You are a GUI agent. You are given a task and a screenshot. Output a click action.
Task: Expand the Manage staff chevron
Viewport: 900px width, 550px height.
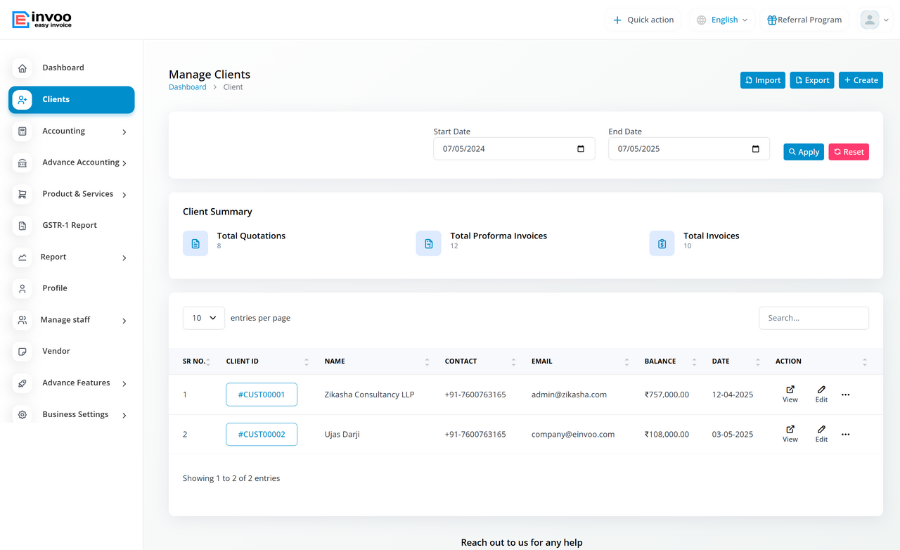pyautogui.click(x=124, y=321)
